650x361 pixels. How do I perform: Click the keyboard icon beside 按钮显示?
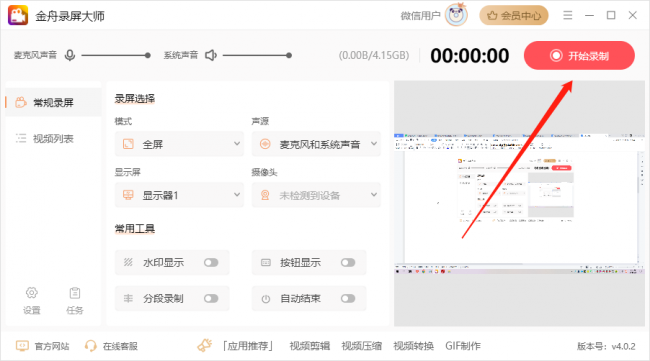tap(265, 262)
